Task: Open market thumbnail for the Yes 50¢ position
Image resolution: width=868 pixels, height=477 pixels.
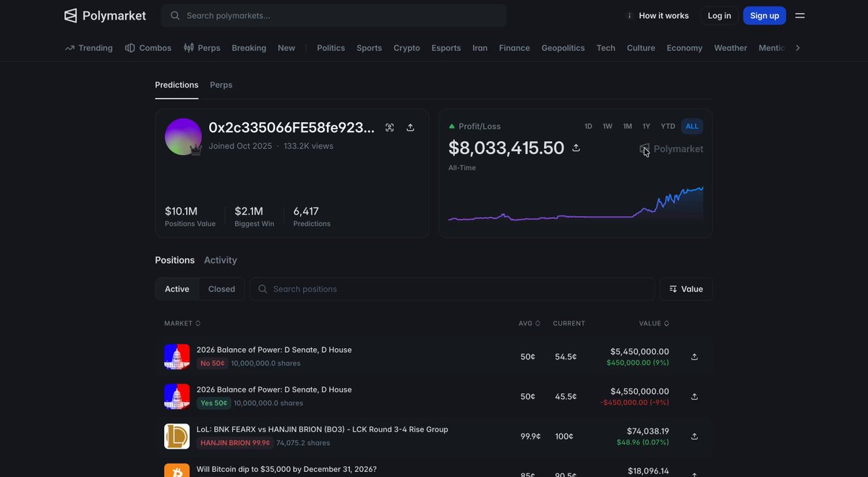Action: point(177,397)
